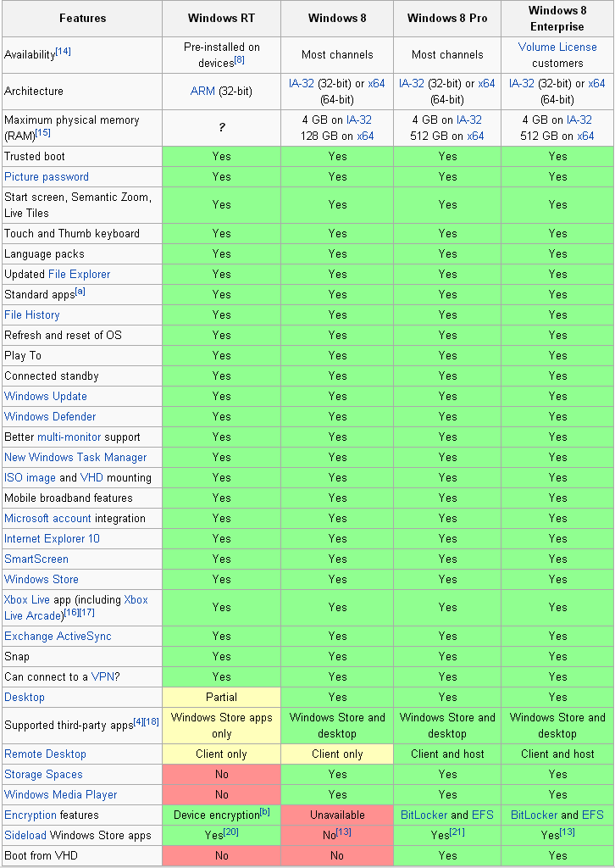The height and width of the screenshot is (868, 615).
Task: Select the 'Partial' cell in Desktop row
Action: (221, 697)
